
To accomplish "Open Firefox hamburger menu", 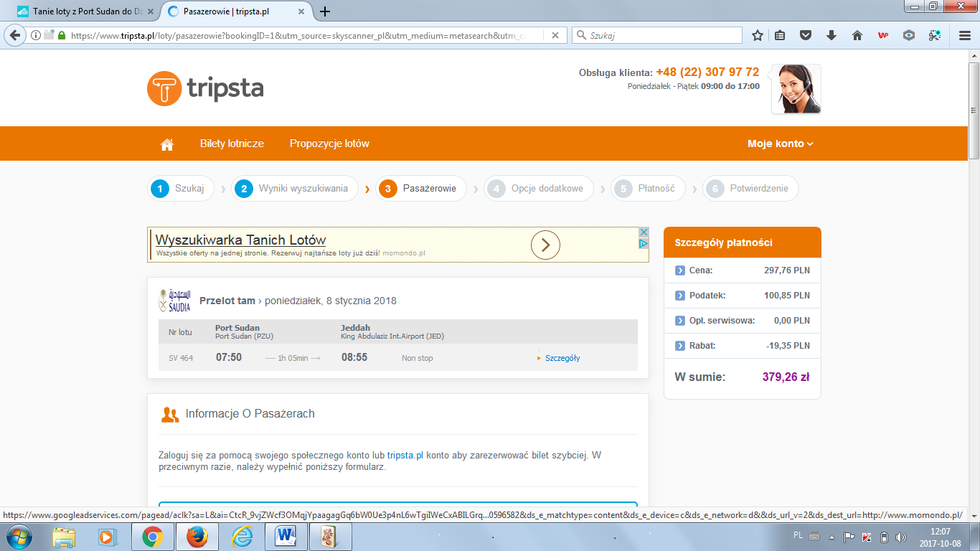I will tap(965, 35).
